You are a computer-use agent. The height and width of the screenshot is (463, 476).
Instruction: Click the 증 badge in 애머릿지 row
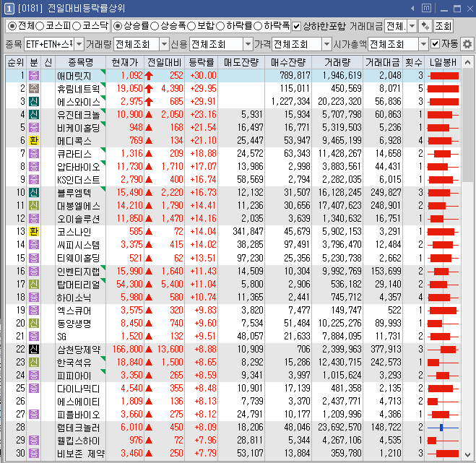click(34, 75)
